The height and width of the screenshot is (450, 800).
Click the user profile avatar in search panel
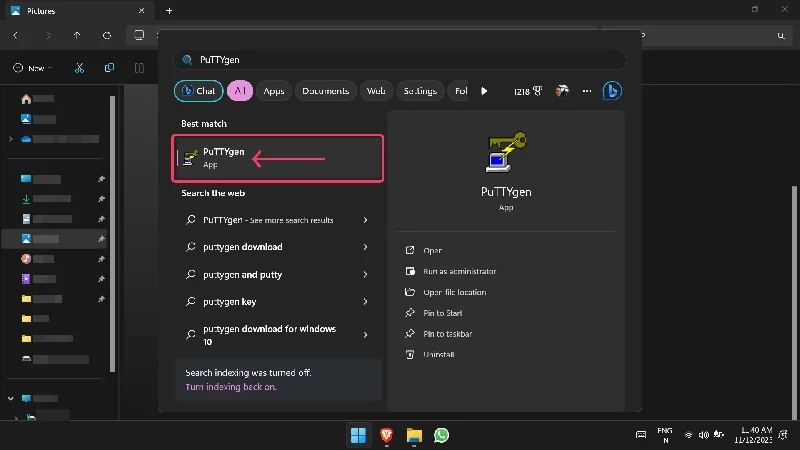tap(562, 91)
